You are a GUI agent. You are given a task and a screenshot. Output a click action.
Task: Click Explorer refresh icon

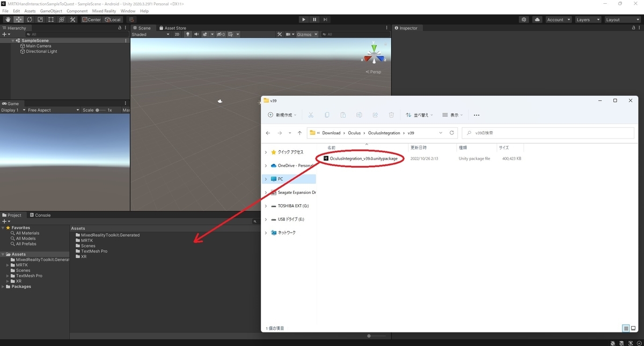tap(452, 133)
